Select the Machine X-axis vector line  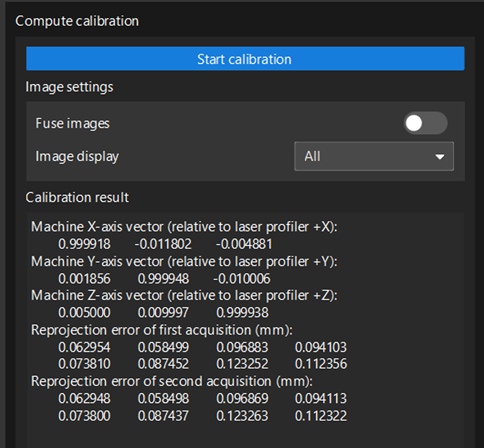tap(184, 227)
